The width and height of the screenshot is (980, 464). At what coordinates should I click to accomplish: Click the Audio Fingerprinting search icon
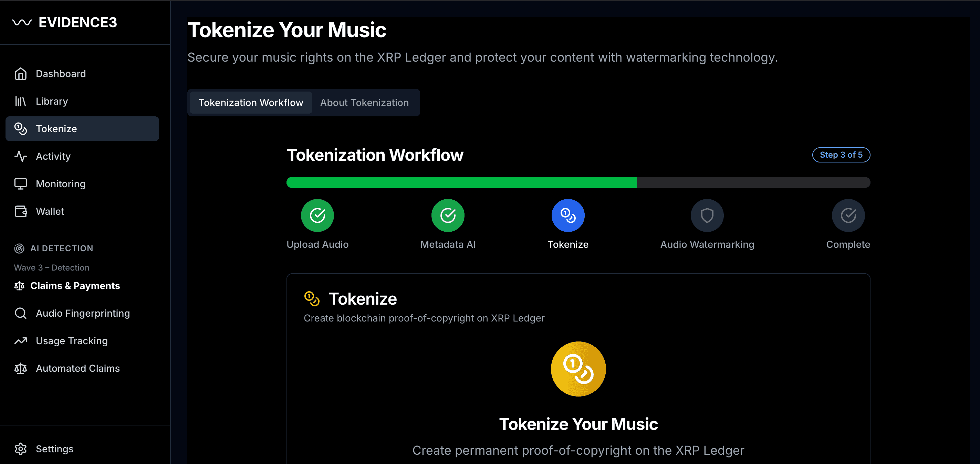21,313
